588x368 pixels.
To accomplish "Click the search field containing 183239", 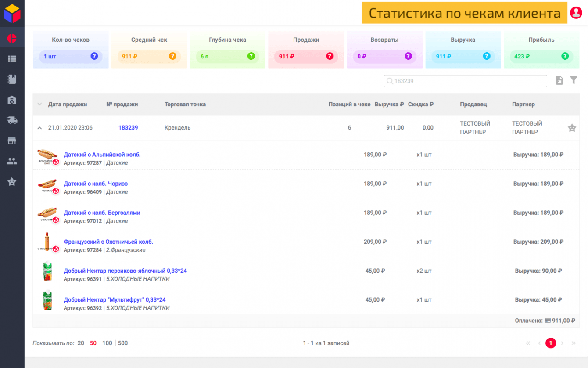I will pos(465,81).
